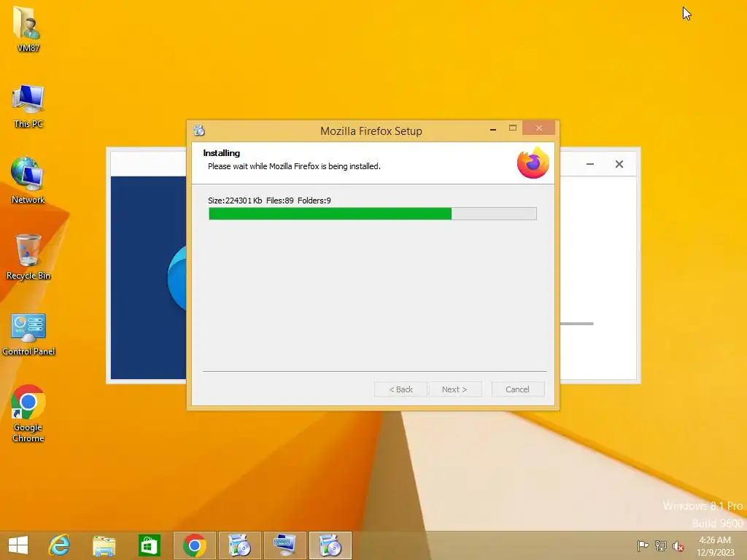Image resolution: width=747 pixels, height=560 pixels.
Task: Select the Control Panel desktop icon
Action: tap(28, 334)
